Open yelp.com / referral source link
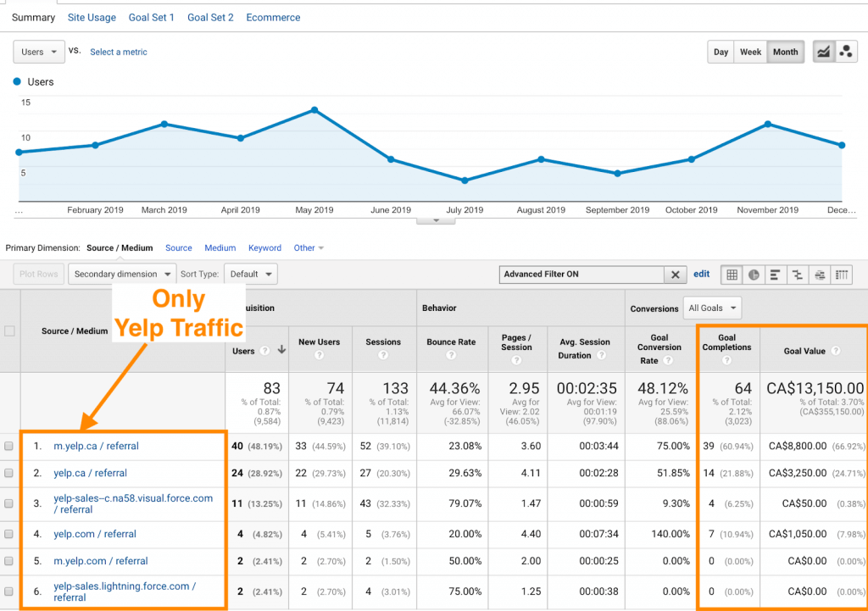868x611 pixels. (95, 534)
